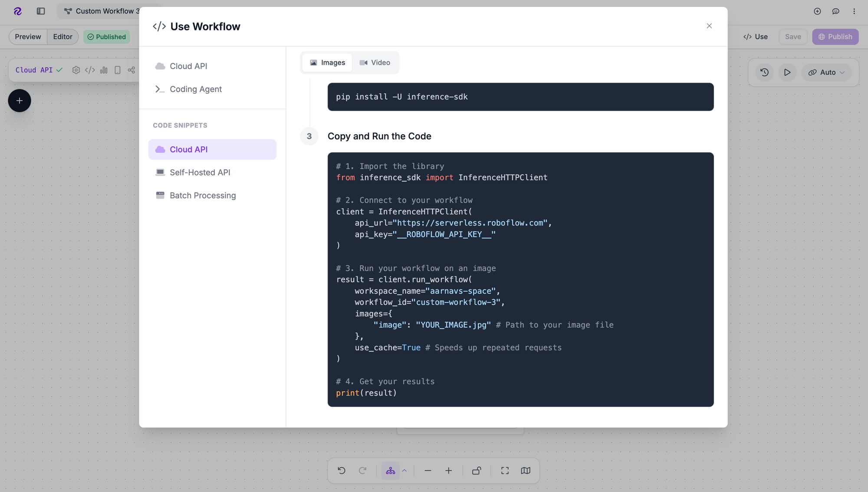Click the "aarnavs-space" workspace text

point(460,291)
